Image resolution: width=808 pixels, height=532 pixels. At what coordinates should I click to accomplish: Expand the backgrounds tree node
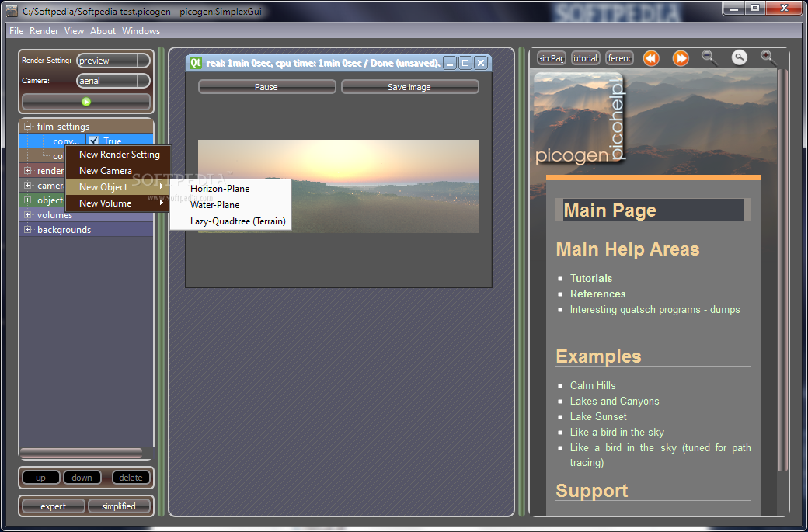point(28,230)
